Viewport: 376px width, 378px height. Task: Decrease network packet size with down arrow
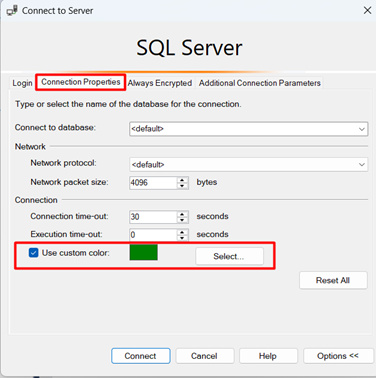[x=182, y=186]
